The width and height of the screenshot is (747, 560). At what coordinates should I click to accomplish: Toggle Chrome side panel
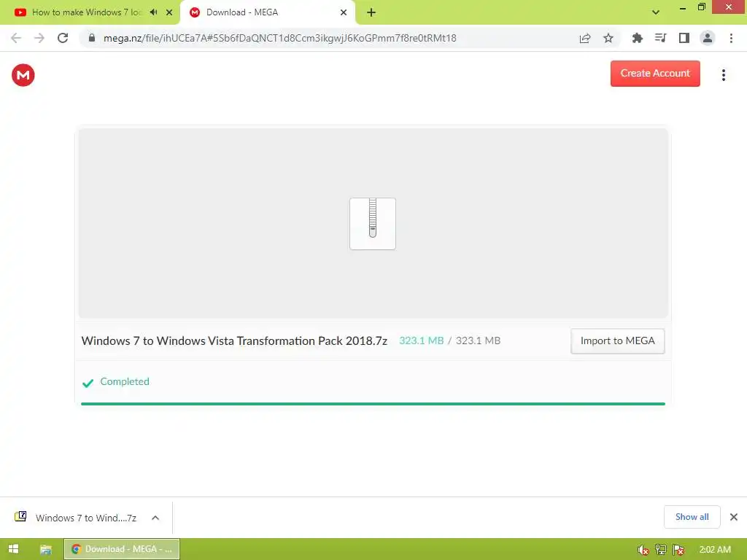point(684,38)
